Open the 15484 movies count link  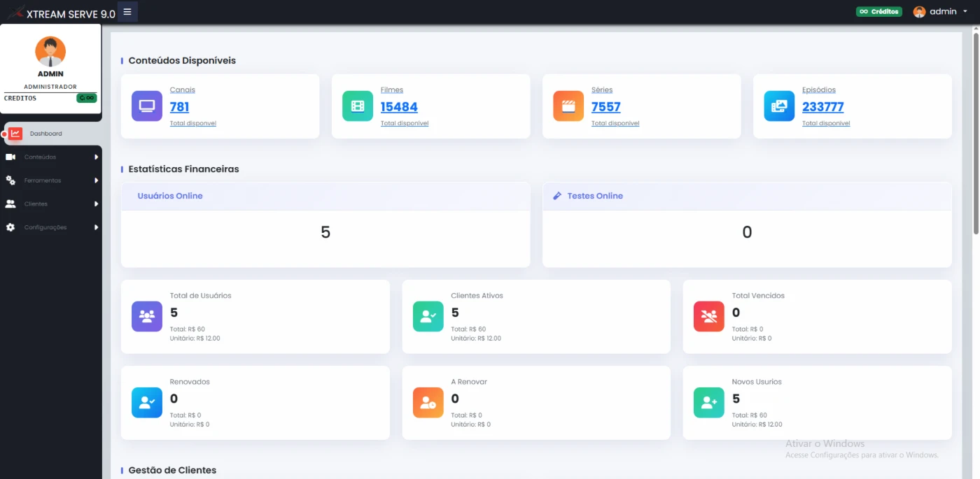point(399,107)
